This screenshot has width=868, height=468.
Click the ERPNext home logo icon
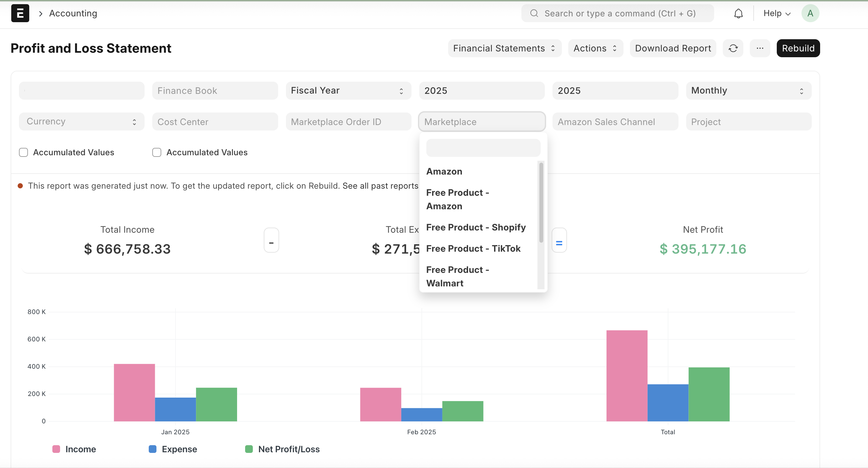click(20, 14)
